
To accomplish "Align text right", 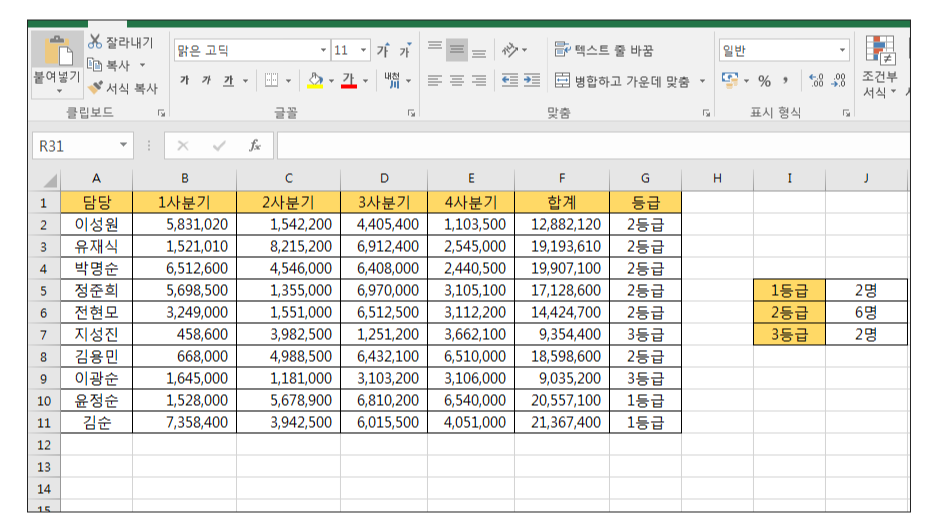I will 479,80.
